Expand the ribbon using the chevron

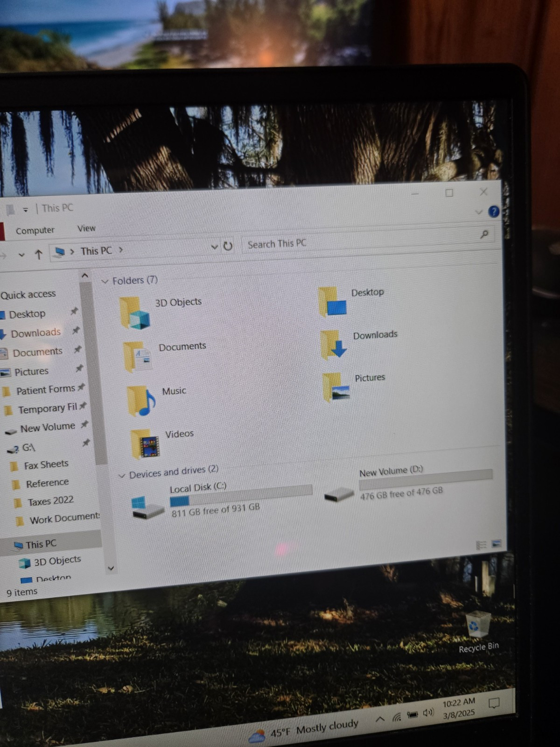click(478, 212)
